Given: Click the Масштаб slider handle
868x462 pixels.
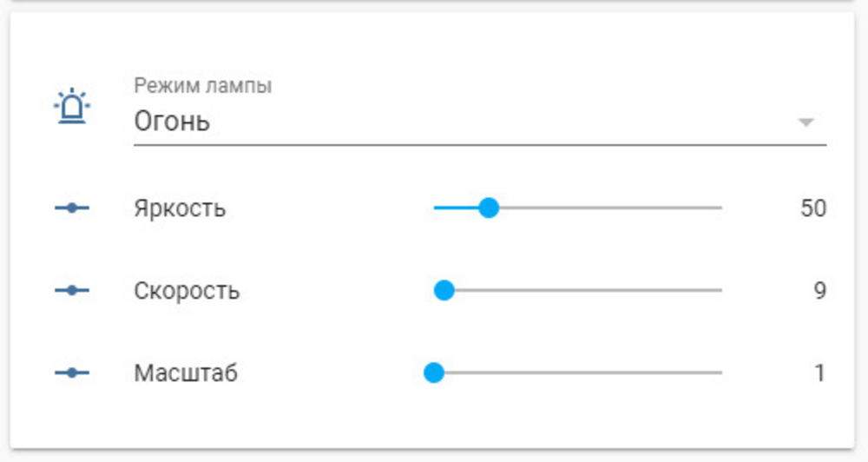Looking at the screenshot, I should point(434,373).
